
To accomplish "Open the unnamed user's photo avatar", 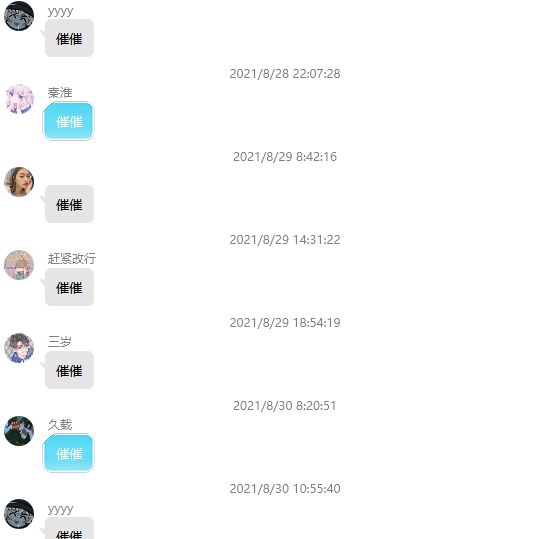I will pos(19,182).
